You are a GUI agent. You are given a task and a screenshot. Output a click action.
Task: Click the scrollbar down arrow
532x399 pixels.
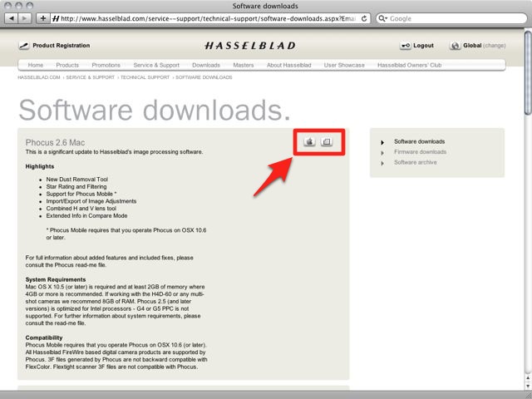(x=528, y=386)
